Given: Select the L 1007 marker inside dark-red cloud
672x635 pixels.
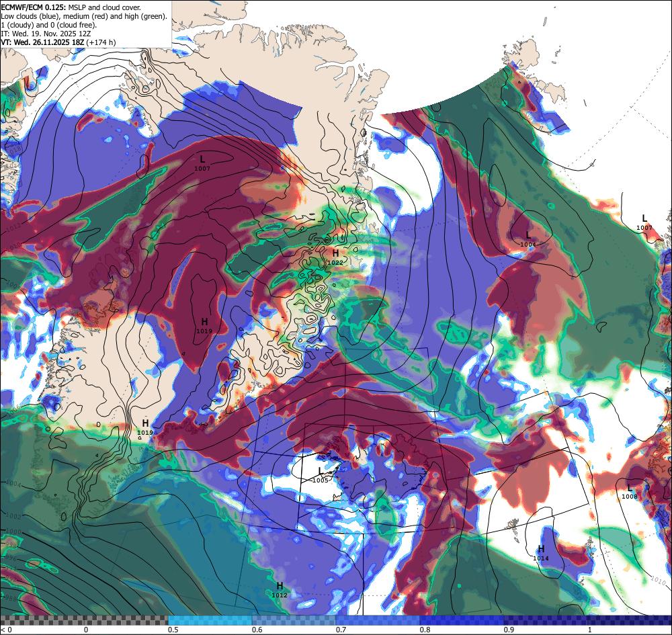Looking at the screenshot, I should coord(202,164).
